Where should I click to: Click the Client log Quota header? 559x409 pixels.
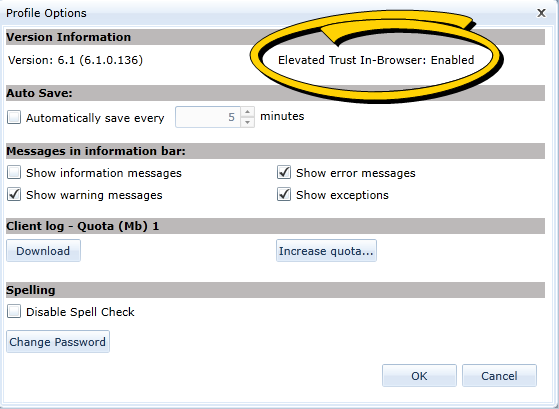tap(275, 226)
